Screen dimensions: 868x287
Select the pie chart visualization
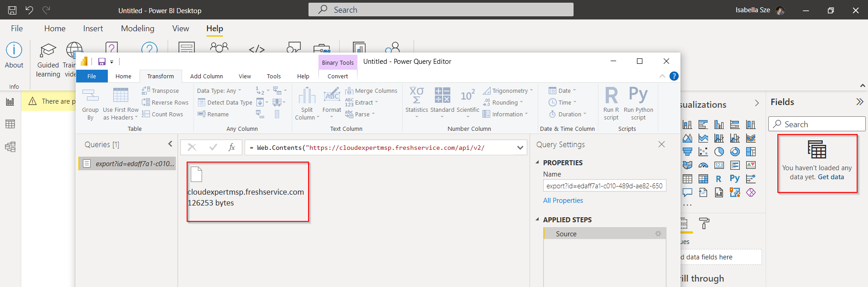click(719, 152)
